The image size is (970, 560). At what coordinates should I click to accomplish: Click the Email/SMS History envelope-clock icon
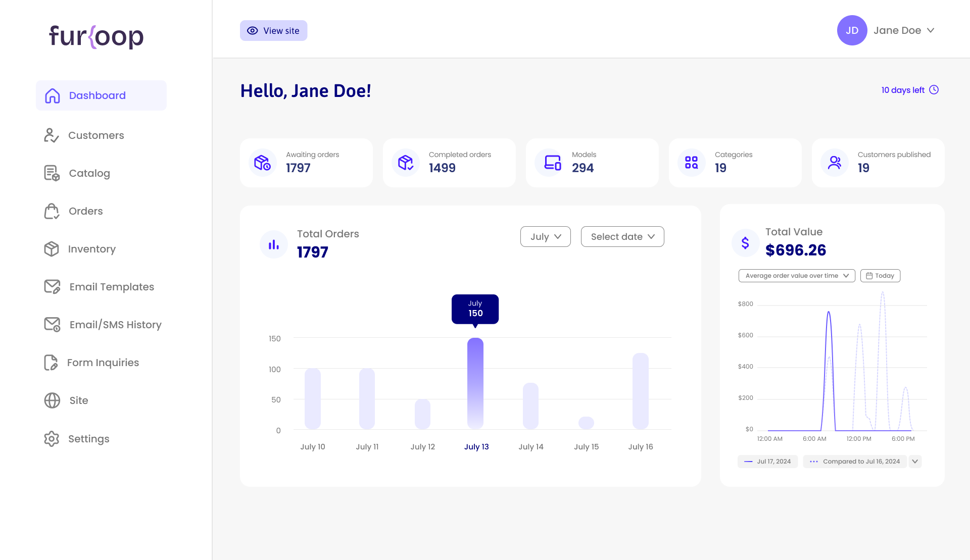[x=52, y=325]
